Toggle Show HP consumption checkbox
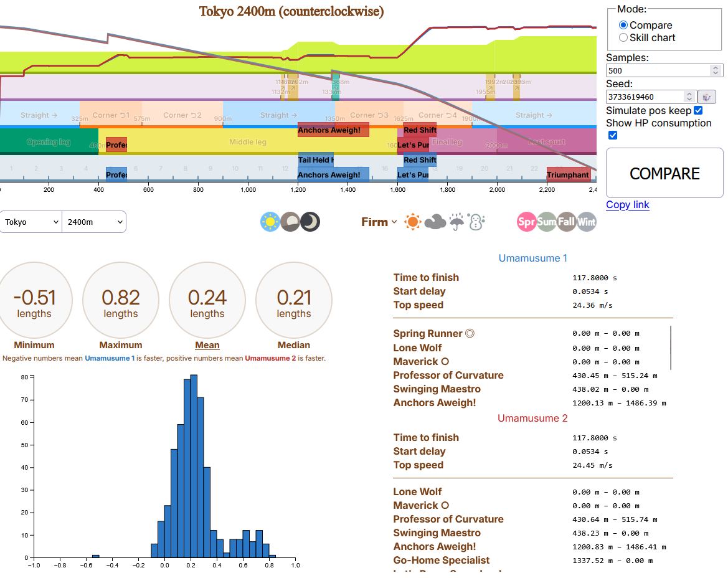 tap(613, 135)
